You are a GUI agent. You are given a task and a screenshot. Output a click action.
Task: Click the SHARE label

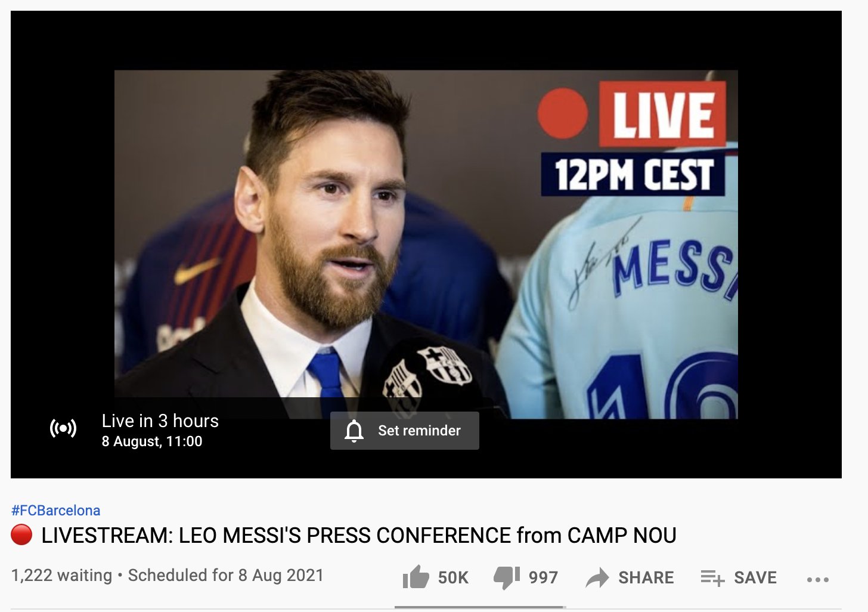[x=646, y=577]
